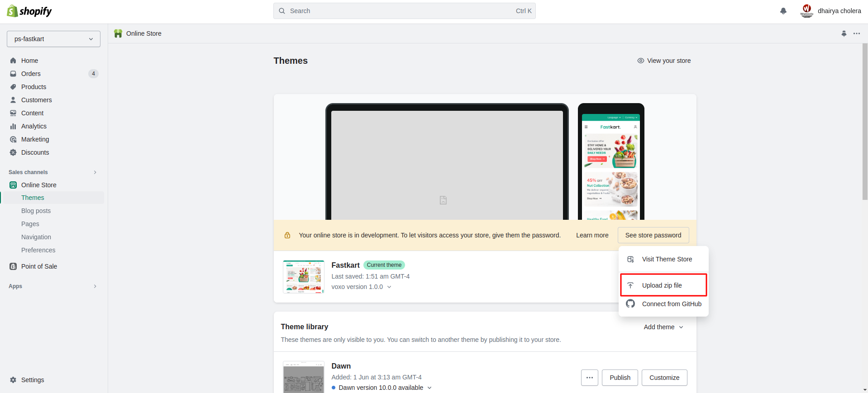The width and height of the screenshot is (868, 393).
Task: Select Upload zip file menu option
Action: click(x=663, y=285)
